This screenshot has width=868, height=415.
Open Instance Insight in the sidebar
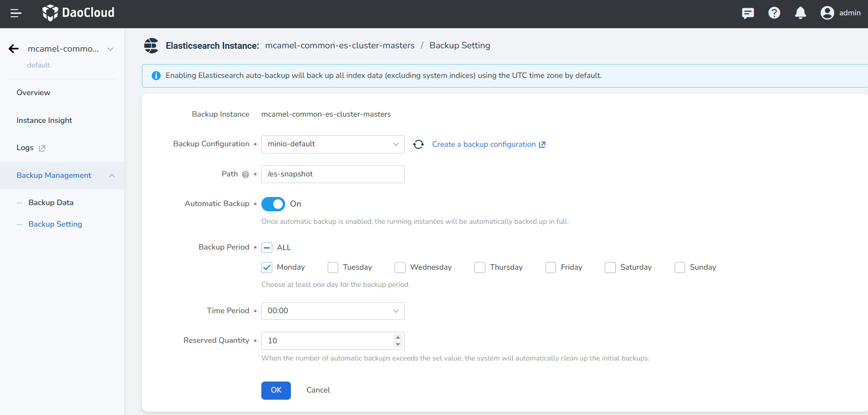tap(44, 120)
